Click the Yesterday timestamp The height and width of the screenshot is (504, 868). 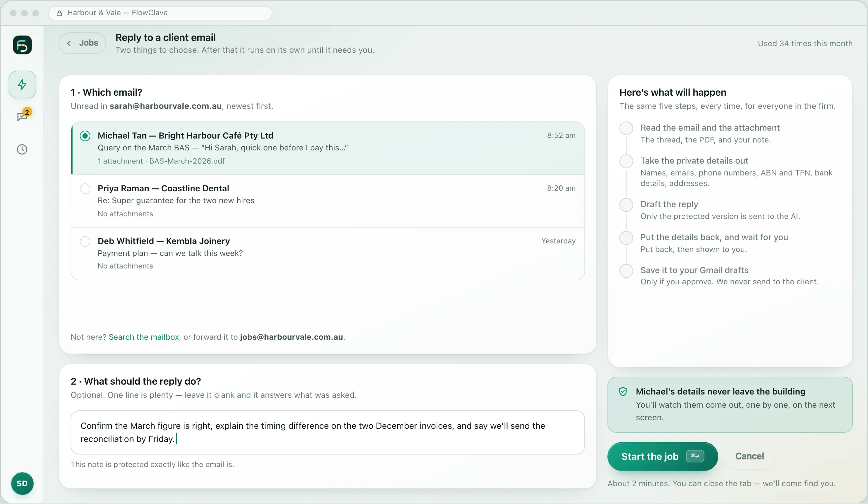pyautogui.click(x=558, y=241)
